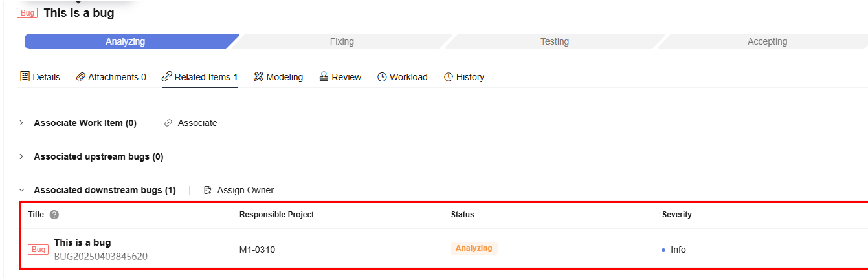
Task: Click the Associated upstream bugs (0) heading
Action: coord(98,156)
